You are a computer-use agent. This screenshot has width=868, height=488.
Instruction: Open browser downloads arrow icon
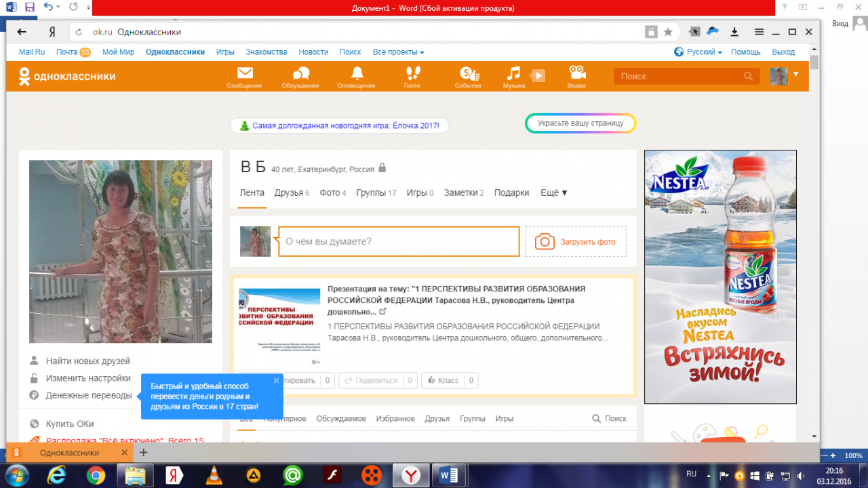point(734,32)
